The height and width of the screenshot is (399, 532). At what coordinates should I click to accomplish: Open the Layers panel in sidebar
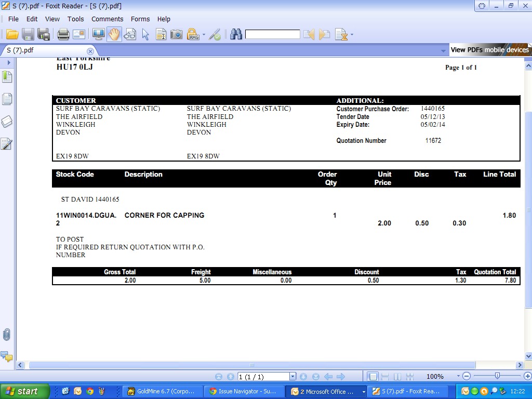(7, 122)
